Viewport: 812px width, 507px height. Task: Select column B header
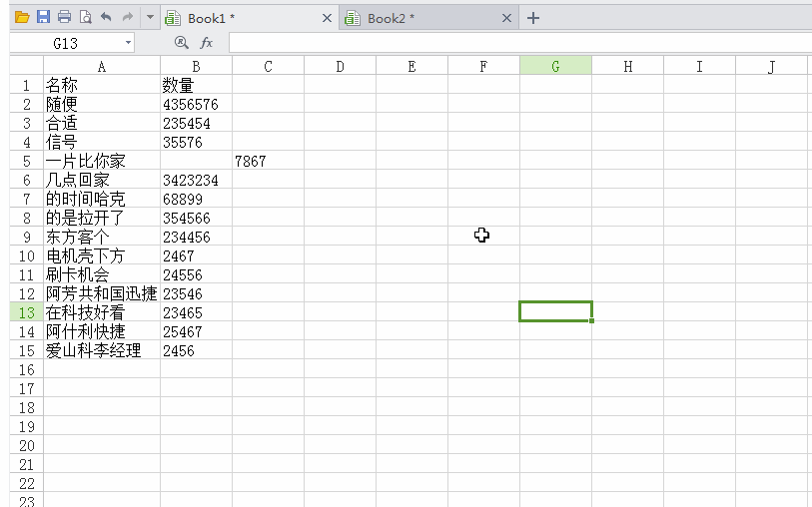point(197,66)
